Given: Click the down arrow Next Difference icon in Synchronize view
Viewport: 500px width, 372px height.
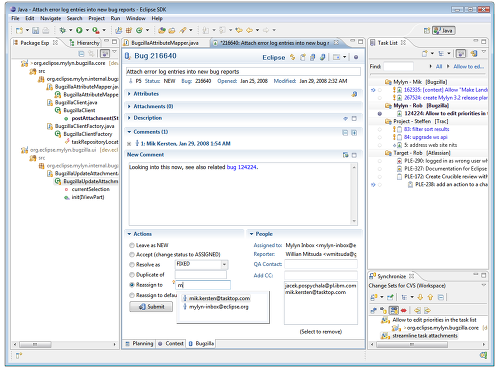Looking at the screenshot, I should [420, 297].
